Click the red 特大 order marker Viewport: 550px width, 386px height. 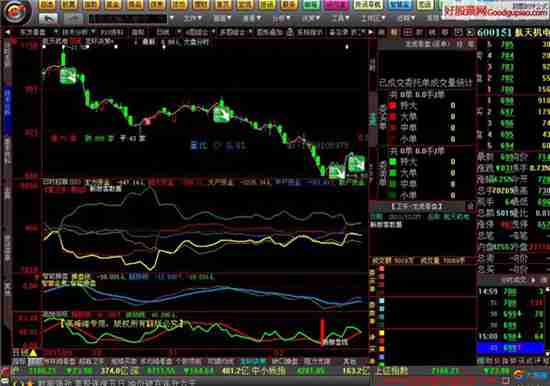(393, 105)
